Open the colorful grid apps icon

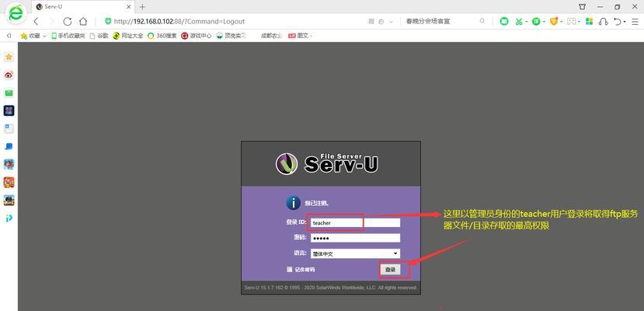(x=589, y=21)
